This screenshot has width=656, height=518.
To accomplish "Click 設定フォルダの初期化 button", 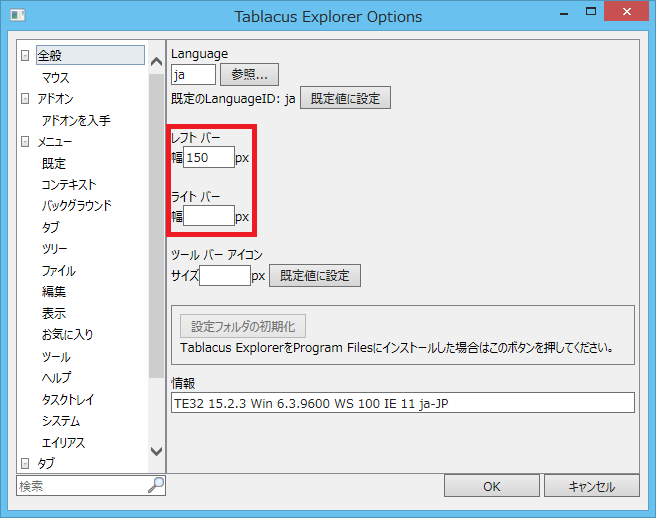I will [243, 326].
